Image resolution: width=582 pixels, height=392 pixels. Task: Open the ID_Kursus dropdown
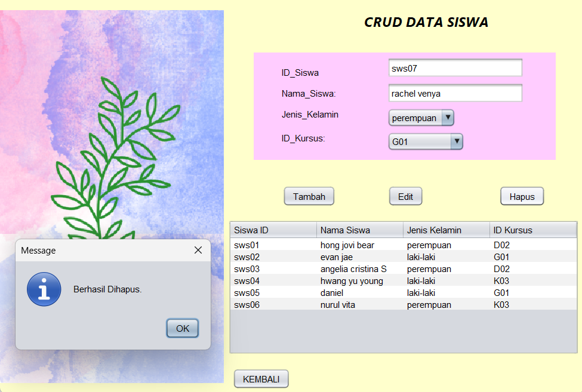tap(456, 141)
